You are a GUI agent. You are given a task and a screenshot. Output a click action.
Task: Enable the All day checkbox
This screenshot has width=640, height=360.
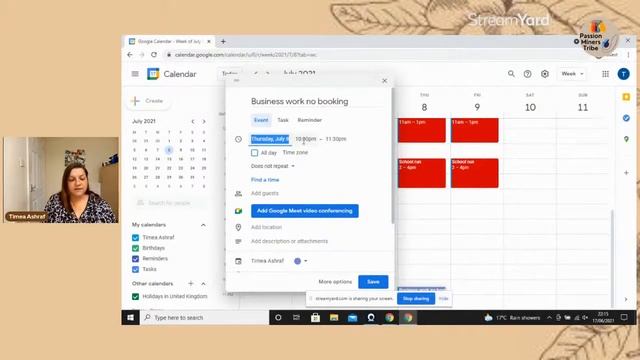click(255, 153)
